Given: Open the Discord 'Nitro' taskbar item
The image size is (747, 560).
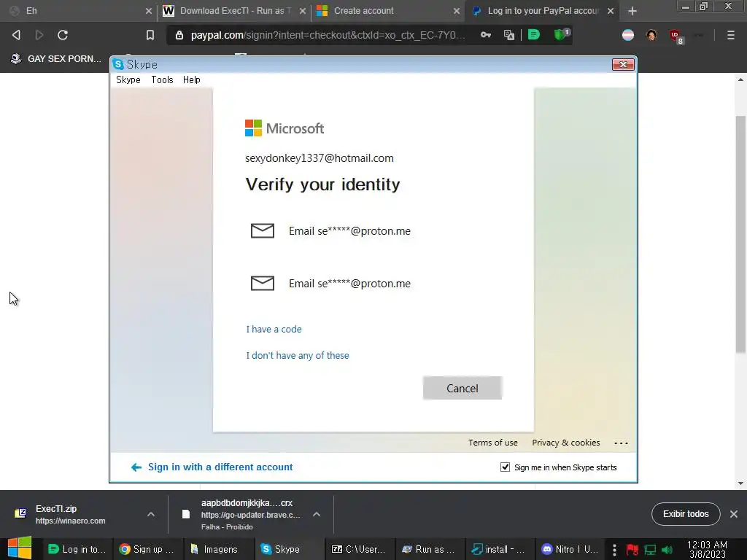Looking at the screenshot, I should [570, 550].
